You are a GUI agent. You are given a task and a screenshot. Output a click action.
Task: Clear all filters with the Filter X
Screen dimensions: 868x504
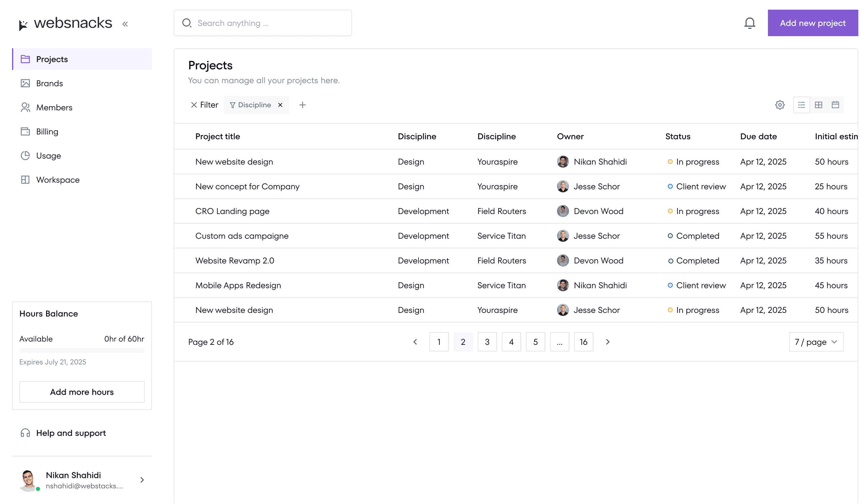(194, 105)
